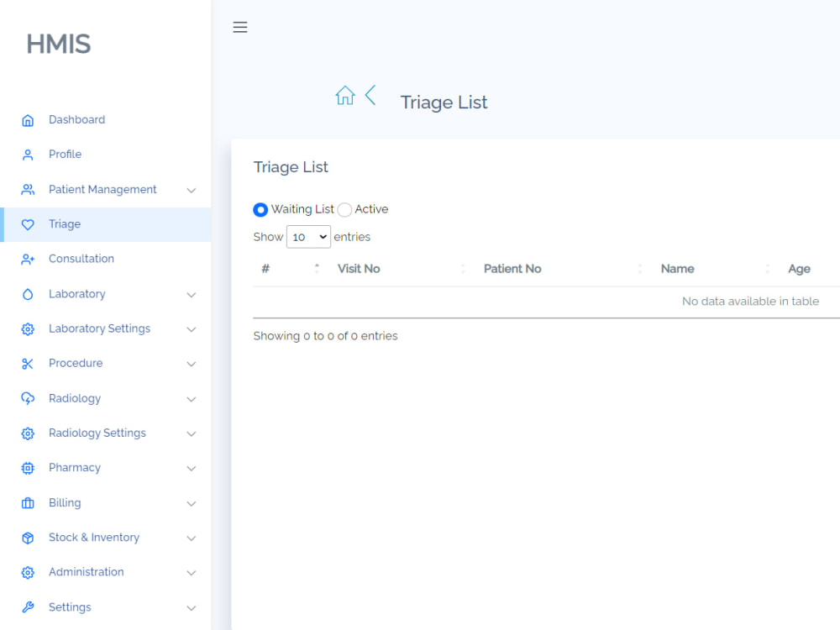Screen dimensions: 840x630
Task: Expand the Radiology Settings chevron
Action: [x=192, y=434]
